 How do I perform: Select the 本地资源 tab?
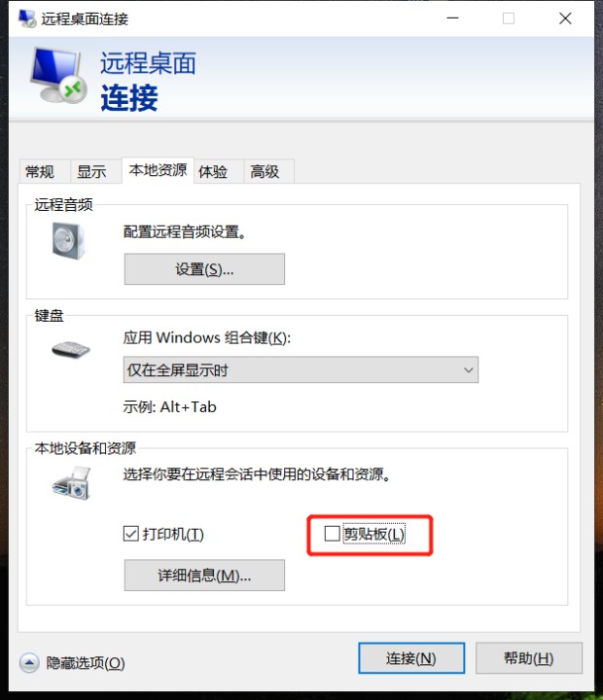point(158,170)
